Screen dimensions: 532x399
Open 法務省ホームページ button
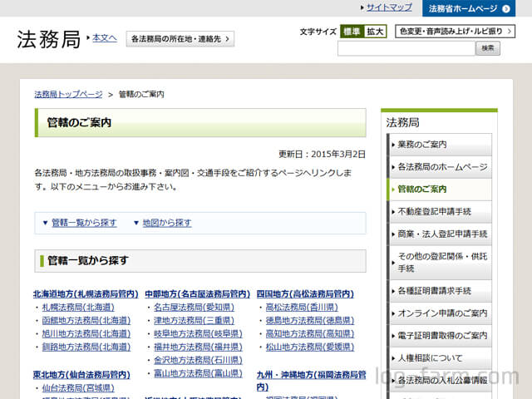(x=469, y=8)
